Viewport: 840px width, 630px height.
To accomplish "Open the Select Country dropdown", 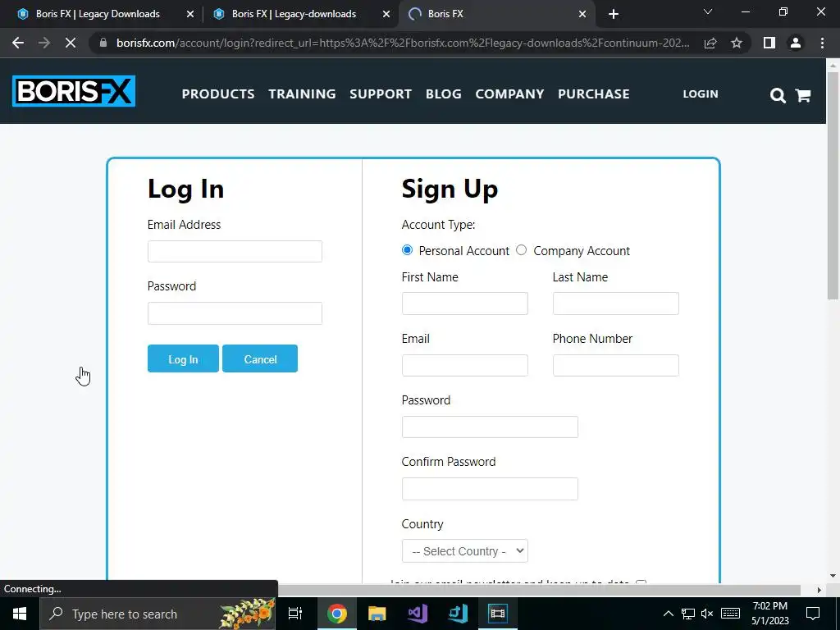I will tap(464, 550).
